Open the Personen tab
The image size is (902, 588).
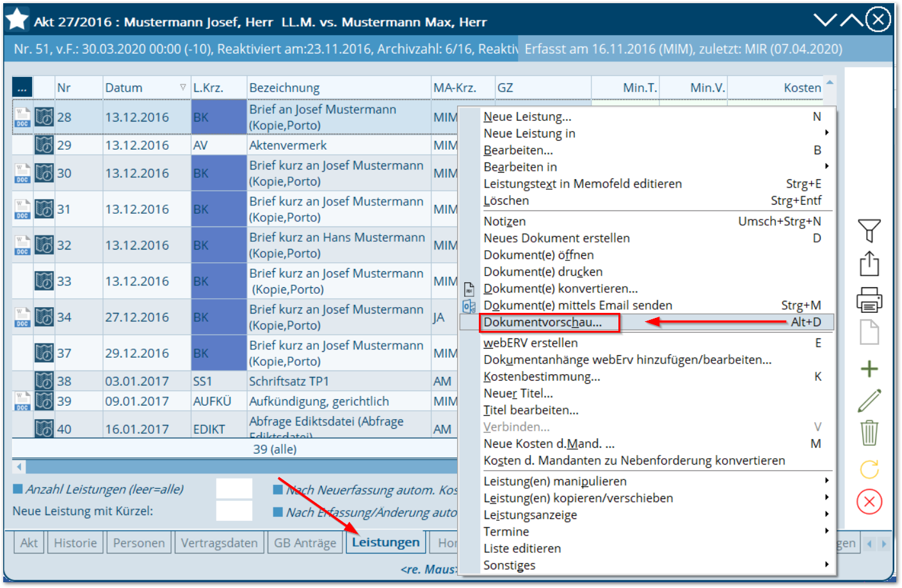[139, 543]
